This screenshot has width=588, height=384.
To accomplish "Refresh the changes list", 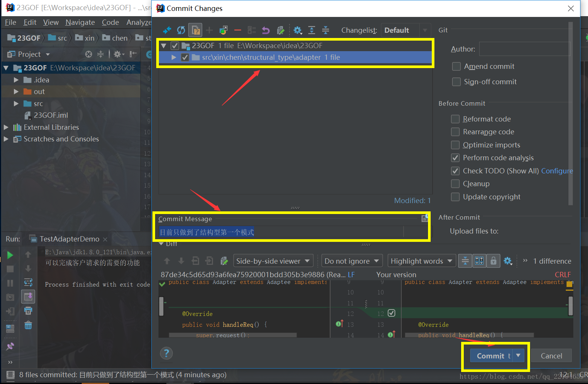I will pyautogui.click(x=181, y=30).
